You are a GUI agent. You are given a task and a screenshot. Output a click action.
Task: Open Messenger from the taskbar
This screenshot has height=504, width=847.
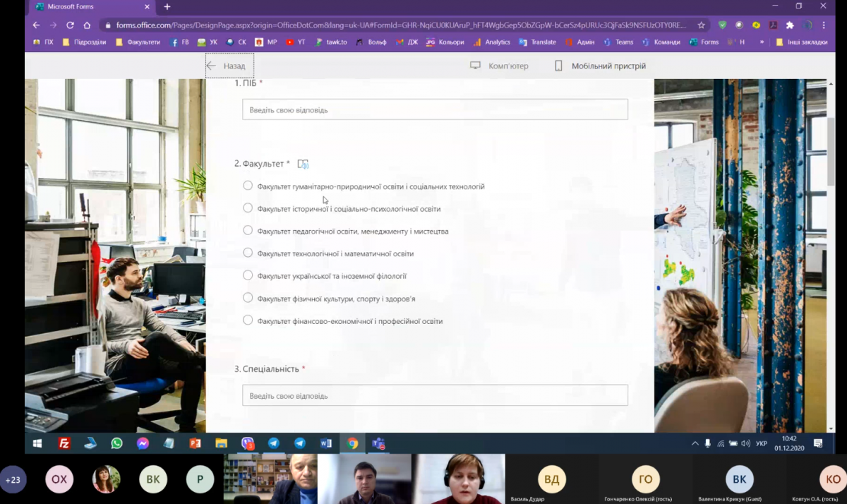[x=143, y=443]
